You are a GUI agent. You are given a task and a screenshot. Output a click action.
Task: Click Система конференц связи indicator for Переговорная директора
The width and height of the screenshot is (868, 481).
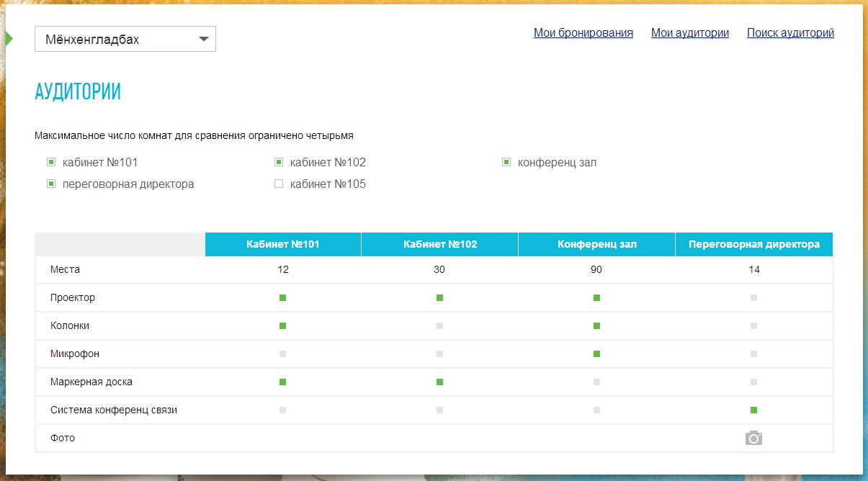tap(754, 410)
